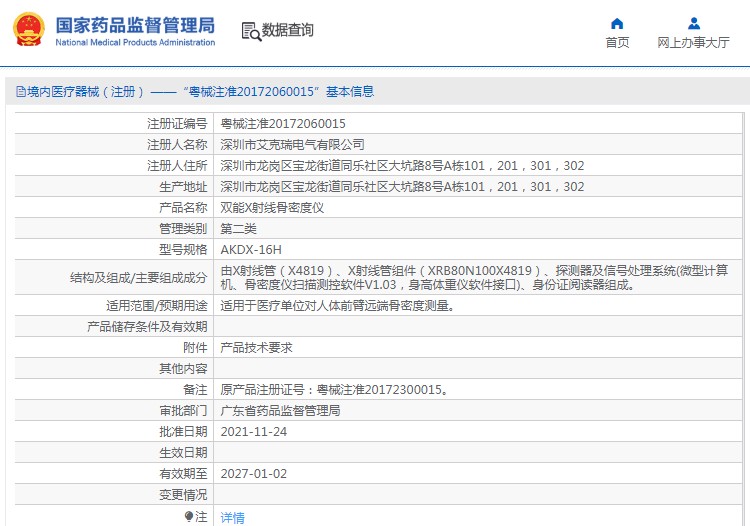Click the 首页 label
Image resolution: width=750 pixels, height=526 pixels.
617,43
